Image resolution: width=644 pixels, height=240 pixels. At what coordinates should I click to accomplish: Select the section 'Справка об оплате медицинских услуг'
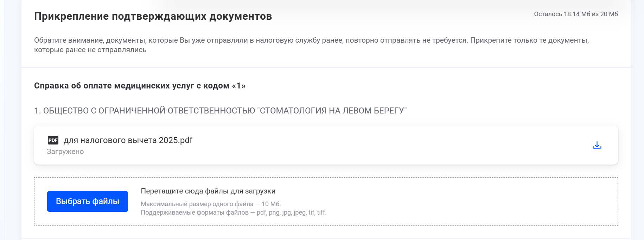point(141,85)
